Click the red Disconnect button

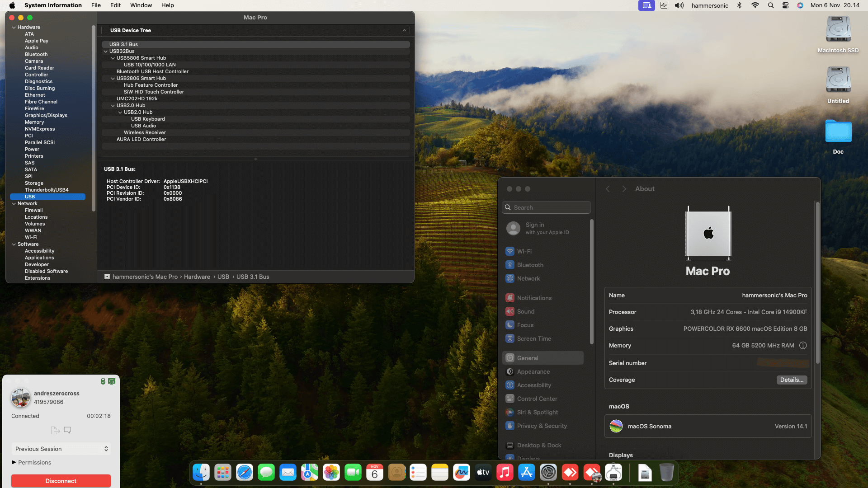click(61, 481)
